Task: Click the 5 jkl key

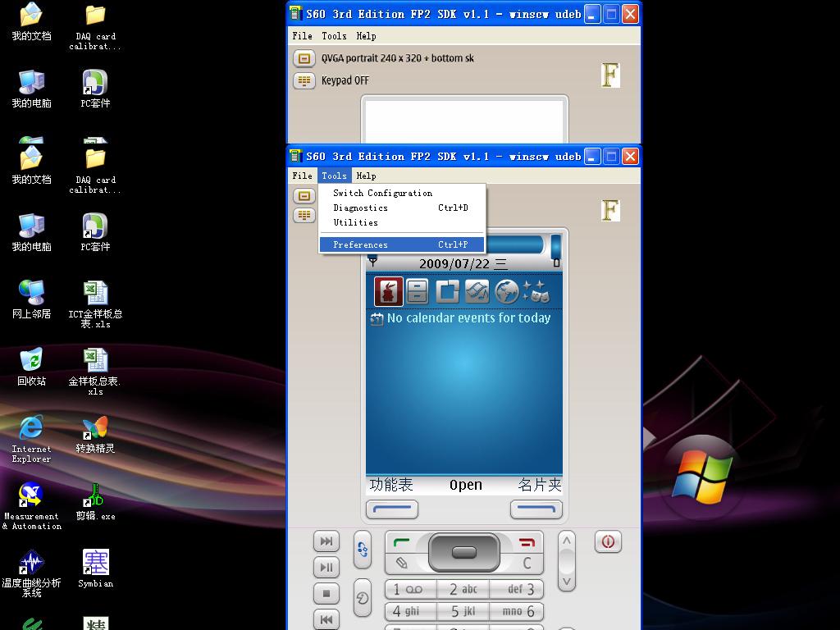Action: tap(463, 611)
